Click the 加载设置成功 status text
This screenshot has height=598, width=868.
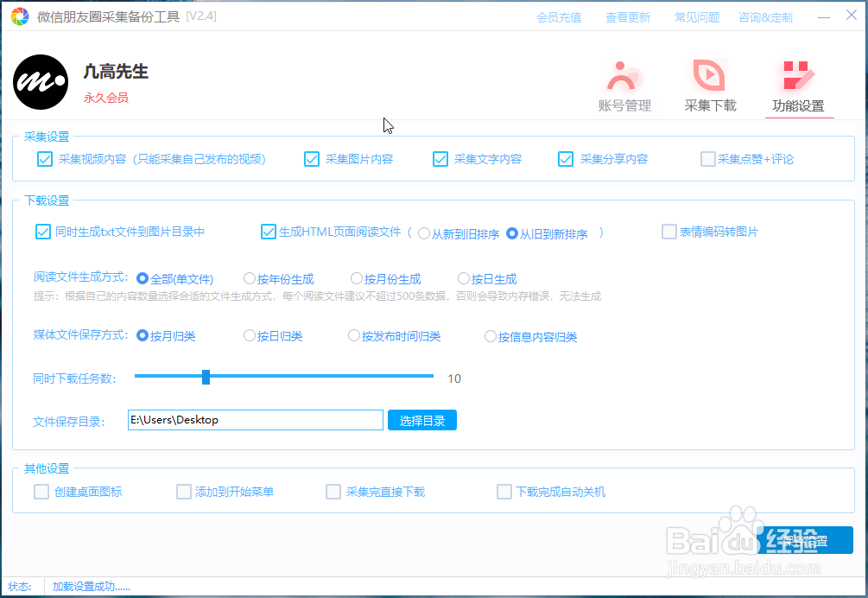click(x=92, y=587)
